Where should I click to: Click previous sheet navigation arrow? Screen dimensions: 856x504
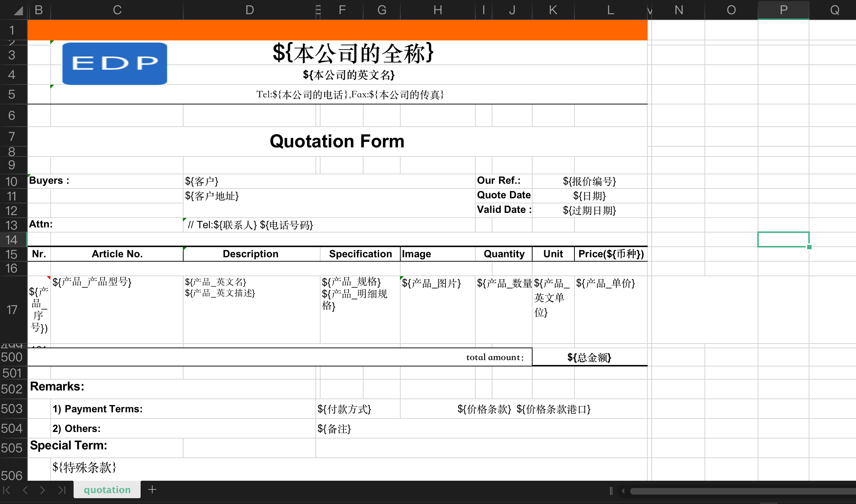25,490
